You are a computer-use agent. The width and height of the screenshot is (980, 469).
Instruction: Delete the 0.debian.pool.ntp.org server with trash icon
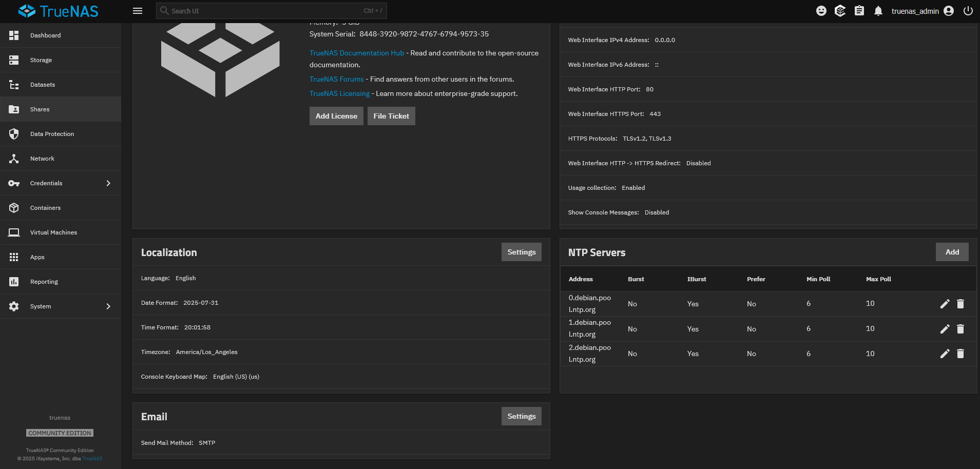pos(960,304)
